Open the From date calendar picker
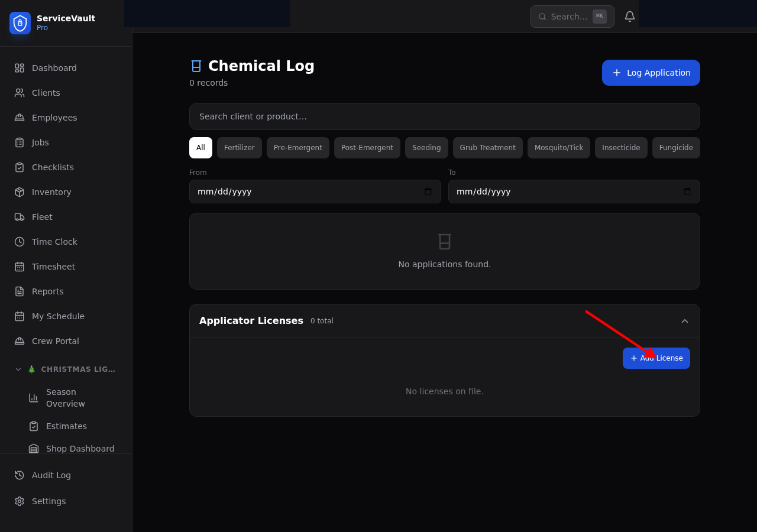 click(428, 192)
